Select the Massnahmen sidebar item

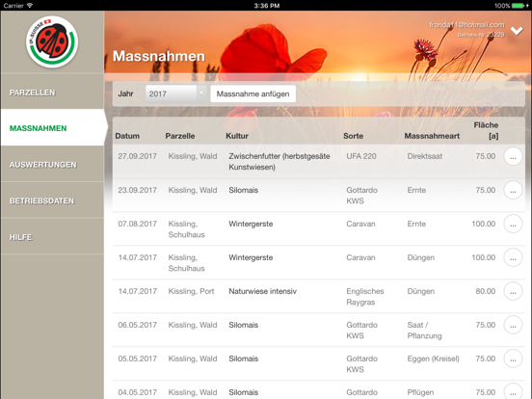pyautogui.click(x=52, y=128)
